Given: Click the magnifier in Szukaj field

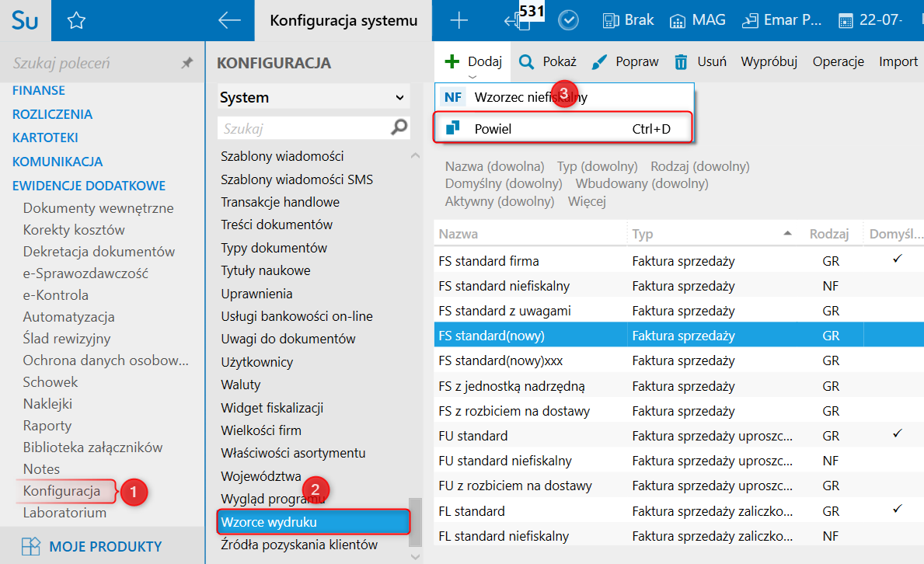Looking at the screenshot, I should (x=399, y=127).
